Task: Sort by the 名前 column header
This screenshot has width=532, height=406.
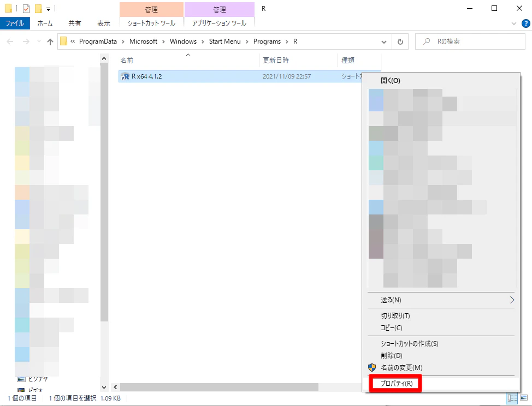Action: pyautogui.click(x=127, y=61)
